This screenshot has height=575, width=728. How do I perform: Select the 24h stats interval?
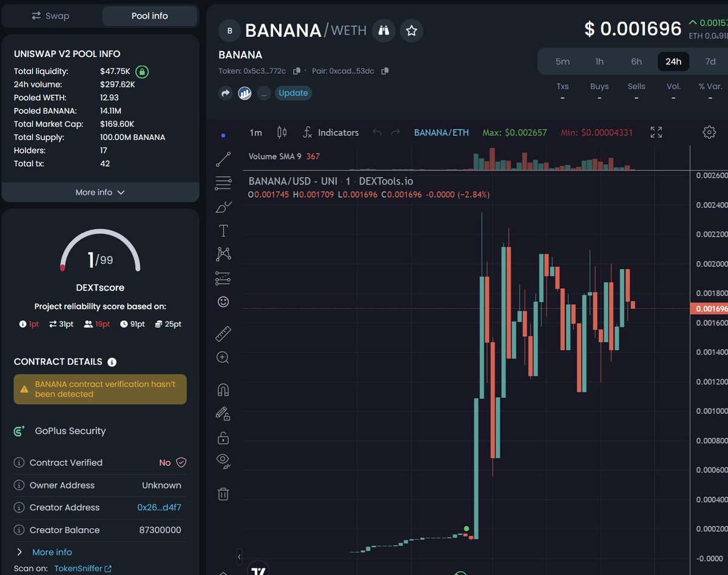point(673,61)
